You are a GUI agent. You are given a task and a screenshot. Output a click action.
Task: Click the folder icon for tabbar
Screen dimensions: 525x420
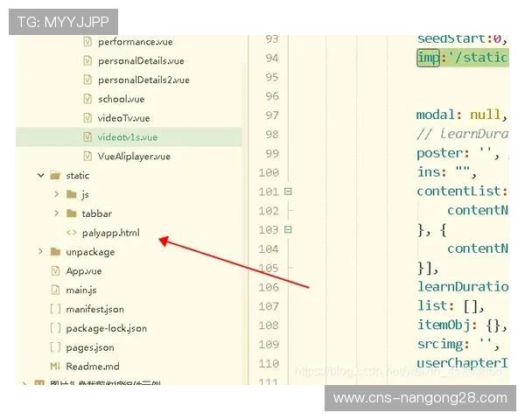tap(72, 213)
